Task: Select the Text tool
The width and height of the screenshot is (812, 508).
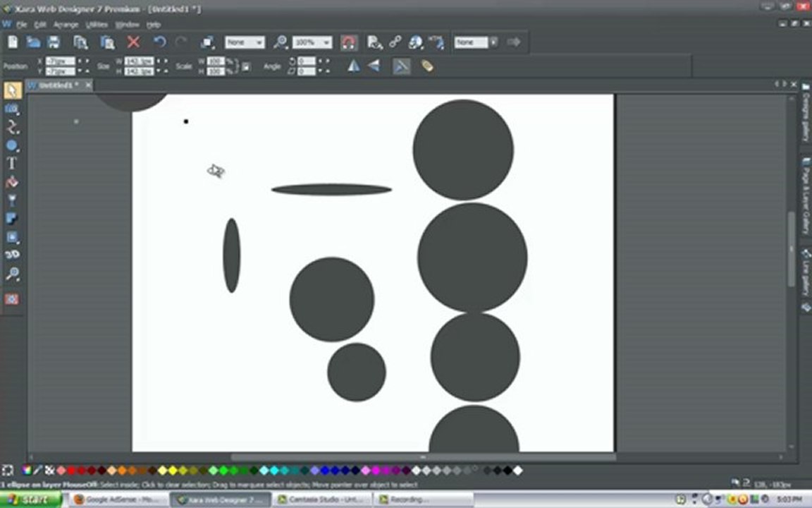Action: click(x=11, y=164)
